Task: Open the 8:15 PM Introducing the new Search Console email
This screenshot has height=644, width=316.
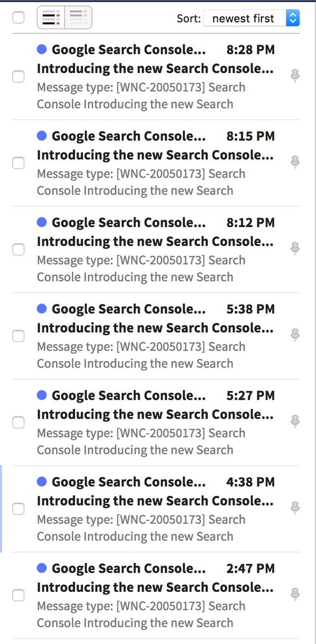Action: coord(155,156)
